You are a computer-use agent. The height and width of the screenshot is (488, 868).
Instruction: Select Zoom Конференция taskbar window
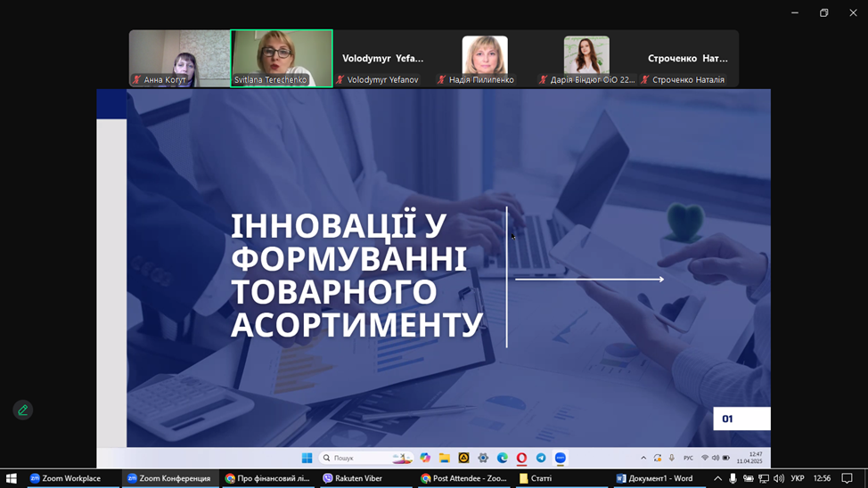click(x=168, y=478)
